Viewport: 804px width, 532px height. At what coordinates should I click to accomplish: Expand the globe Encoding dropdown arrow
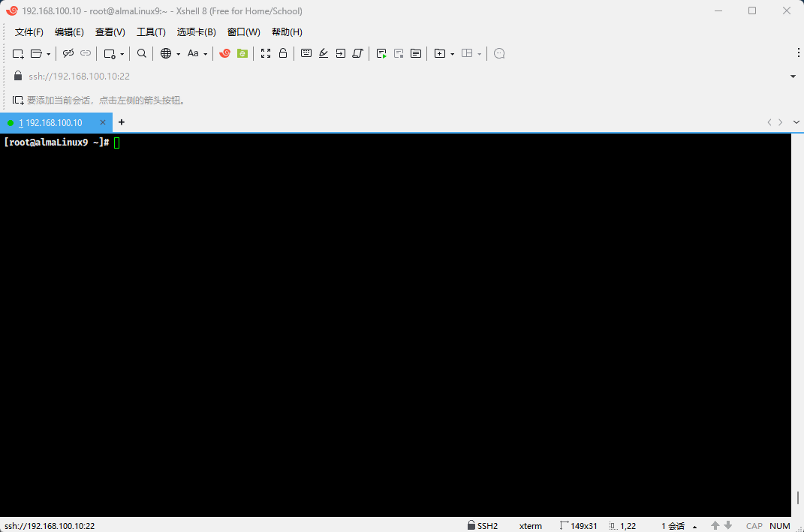[178, 54]
